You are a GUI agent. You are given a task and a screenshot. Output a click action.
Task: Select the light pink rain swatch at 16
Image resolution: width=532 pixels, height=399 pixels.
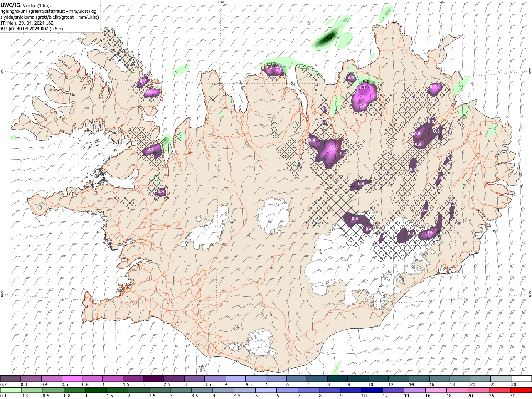(x=435, y=390)
